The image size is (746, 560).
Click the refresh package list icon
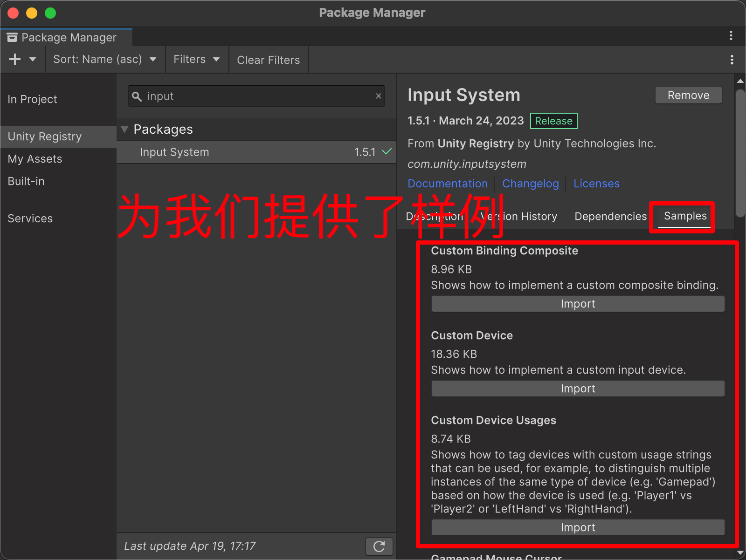click(x=379, y=546)
